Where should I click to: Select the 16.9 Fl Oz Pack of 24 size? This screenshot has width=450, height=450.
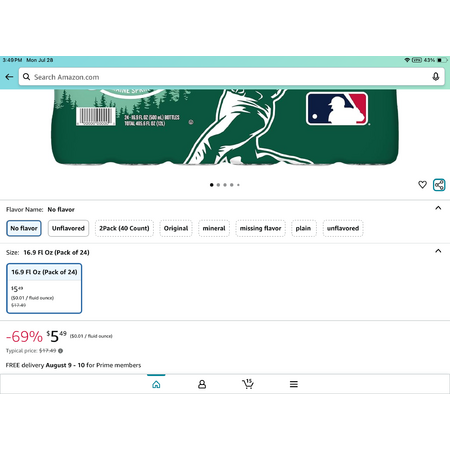click(44, 288)
